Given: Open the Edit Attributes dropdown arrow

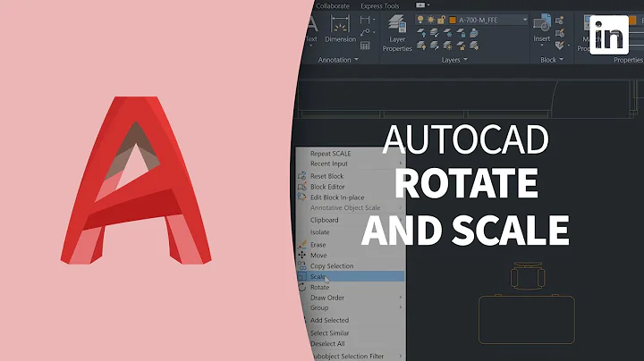Looking at the screenshot, I should 569,45.
